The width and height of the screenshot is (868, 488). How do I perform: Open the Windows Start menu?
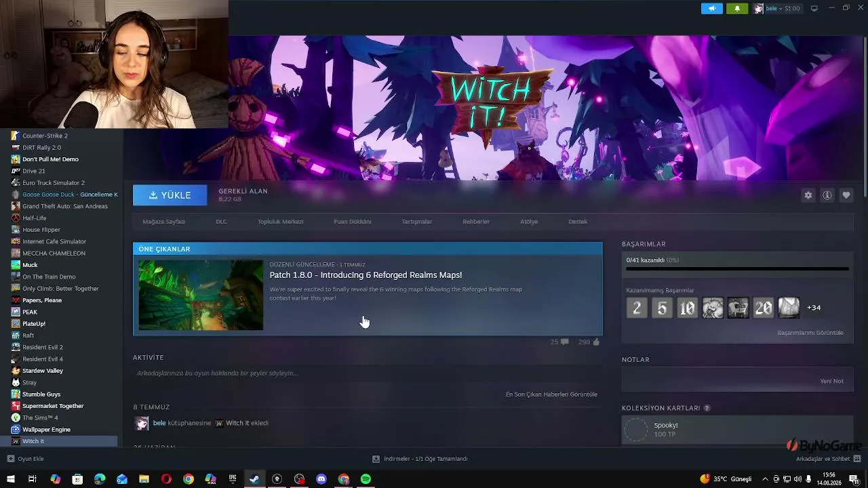coord(10,479)
